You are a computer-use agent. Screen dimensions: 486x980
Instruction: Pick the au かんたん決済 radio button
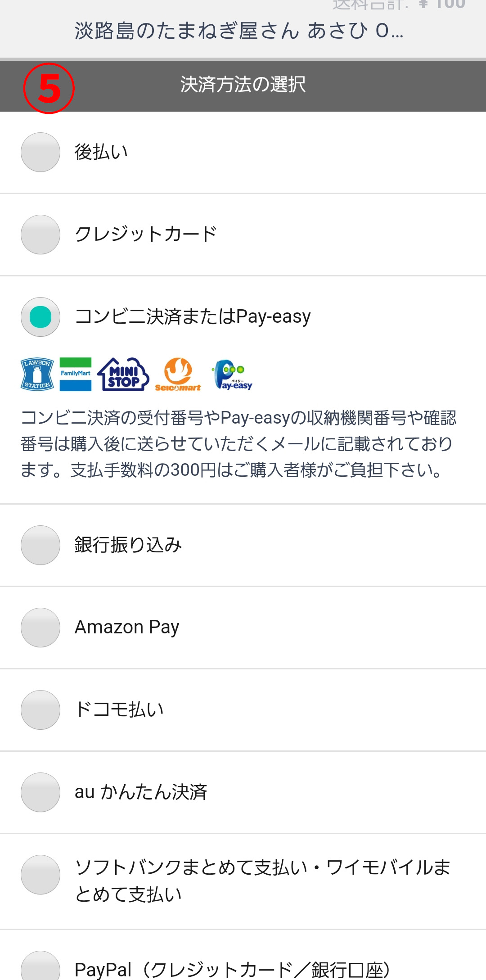[x=40, y=792]
